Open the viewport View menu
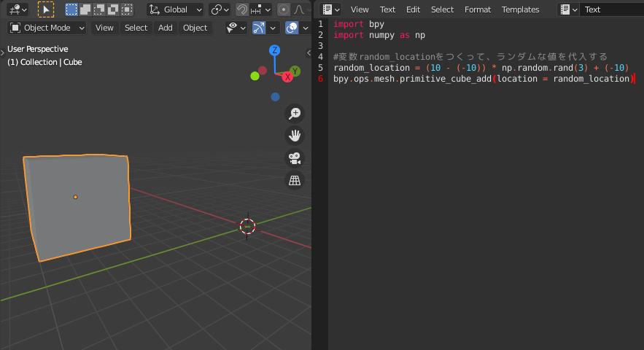The width and height of the screenshot is (644, 350). 104,28
